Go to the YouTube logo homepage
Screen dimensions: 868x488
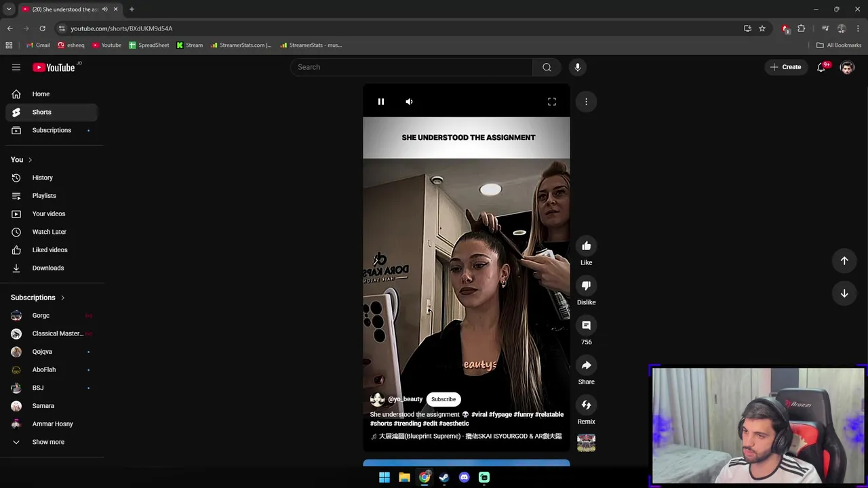[x=54, y=67]
